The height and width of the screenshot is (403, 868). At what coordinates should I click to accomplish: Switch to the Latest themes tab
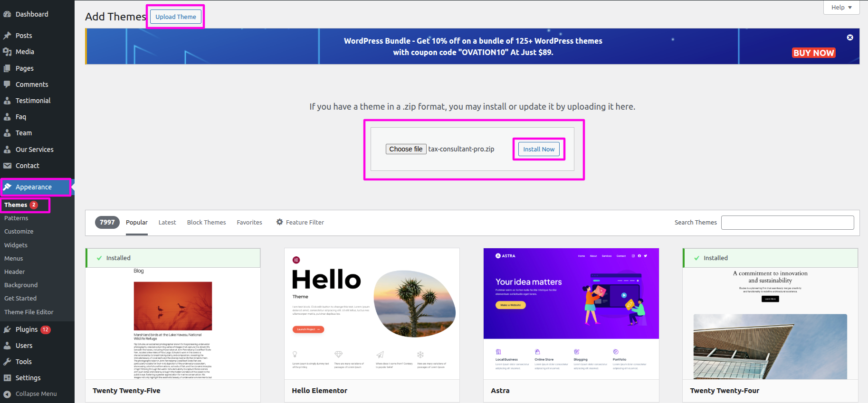167,223
